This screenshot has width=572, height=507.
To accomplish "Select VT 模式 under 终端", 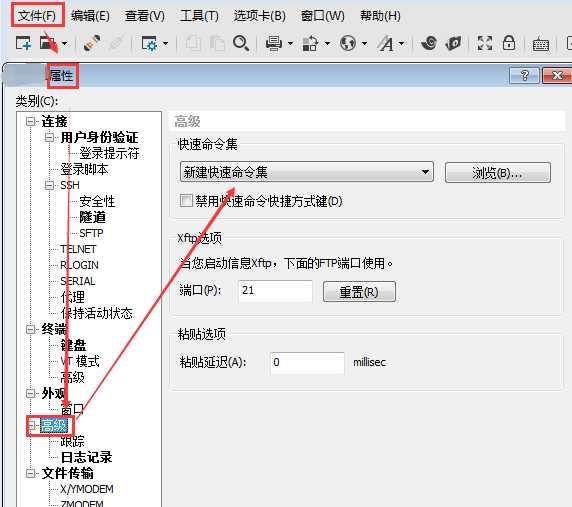I will pos(80,361).
